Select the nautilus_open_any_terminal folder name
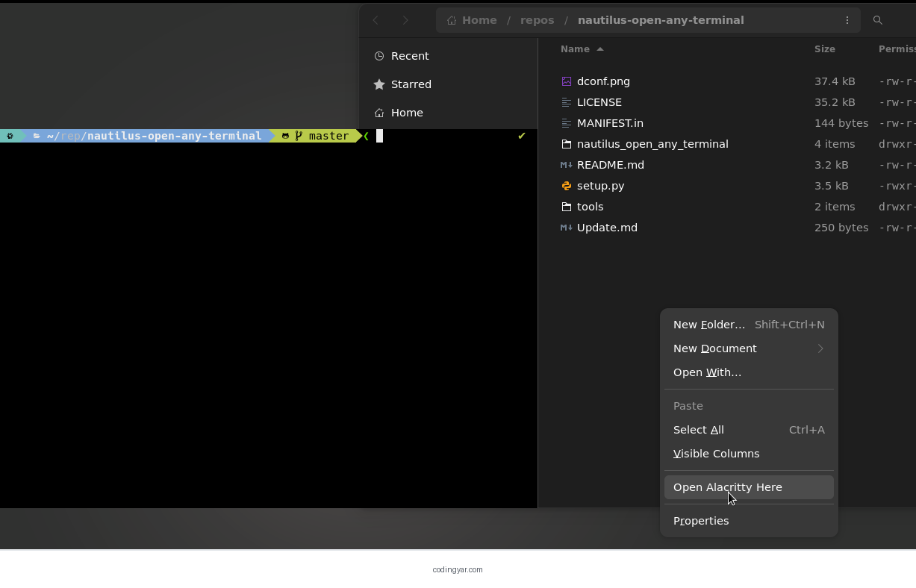 [652, 144]
